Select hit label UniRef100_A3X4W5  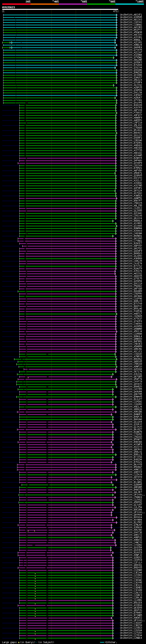coord(131,156)
